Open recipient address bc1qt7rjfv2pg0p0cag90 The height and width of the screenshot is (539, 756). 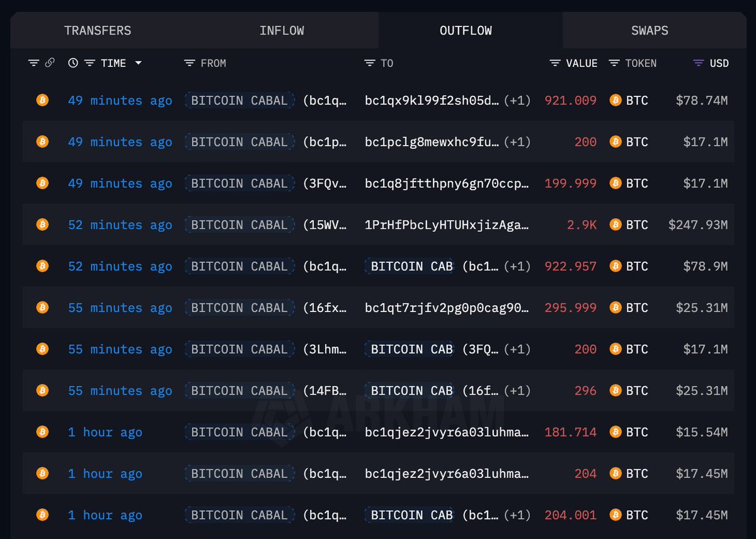tap(447, 308)
